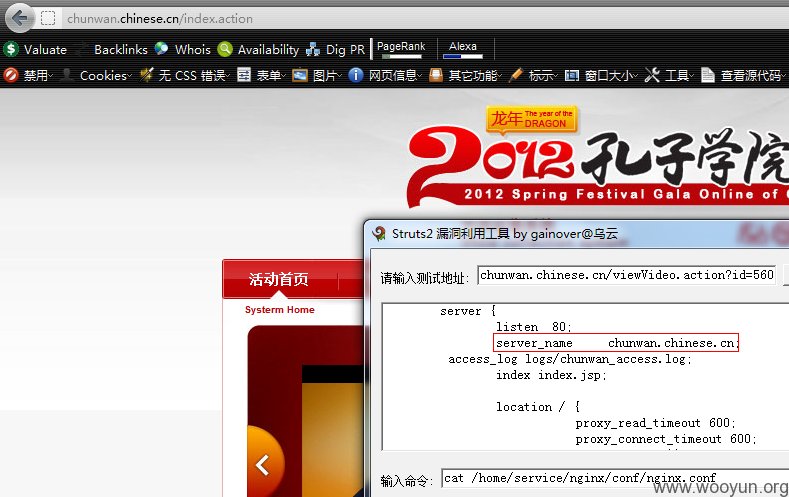The width and height of the screenshot is (789, 497).
Task: Click the 窗口大小 window size icon
Action: [572, 75]
